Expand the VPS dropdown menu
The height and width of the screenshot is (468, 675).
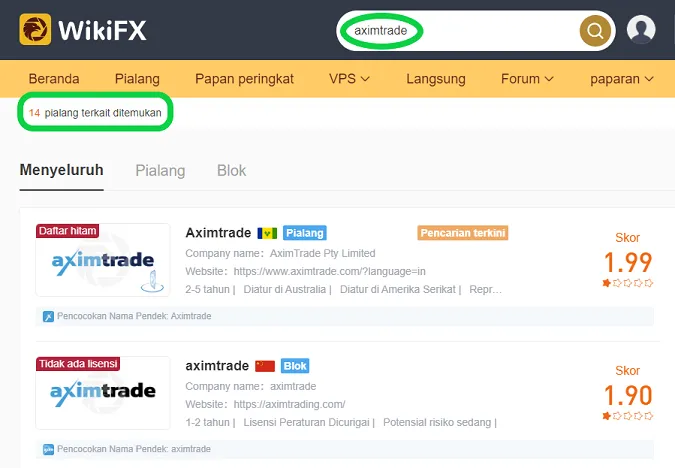(x=349, y=79)
